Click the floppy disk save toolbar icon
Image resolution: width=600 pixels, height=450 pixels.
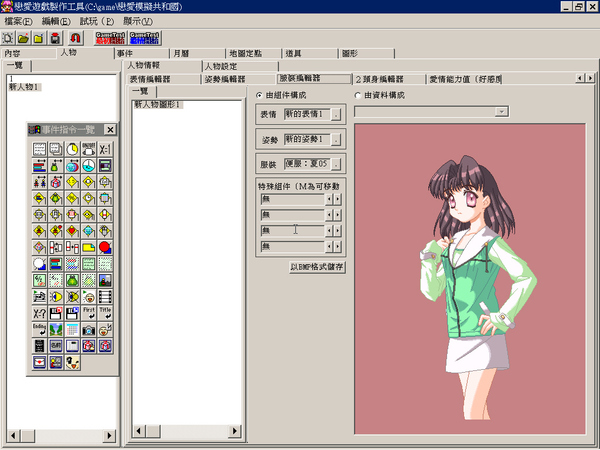[55, 38]
